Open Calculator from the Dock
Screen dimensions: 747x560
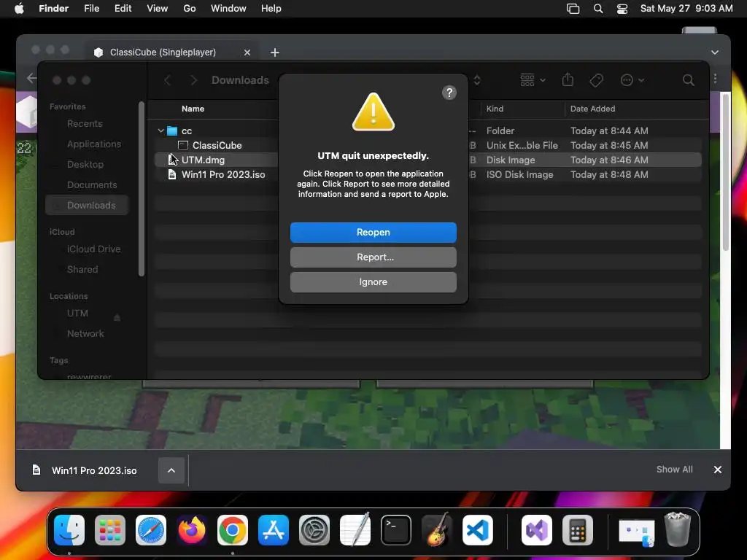point(578,530)
